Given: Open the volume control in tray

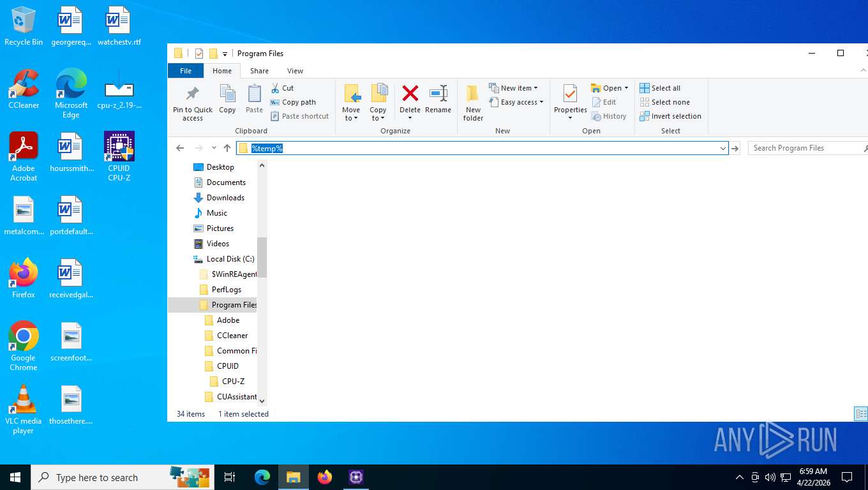Looking at the screenshot, I should (x=770, y=477).
